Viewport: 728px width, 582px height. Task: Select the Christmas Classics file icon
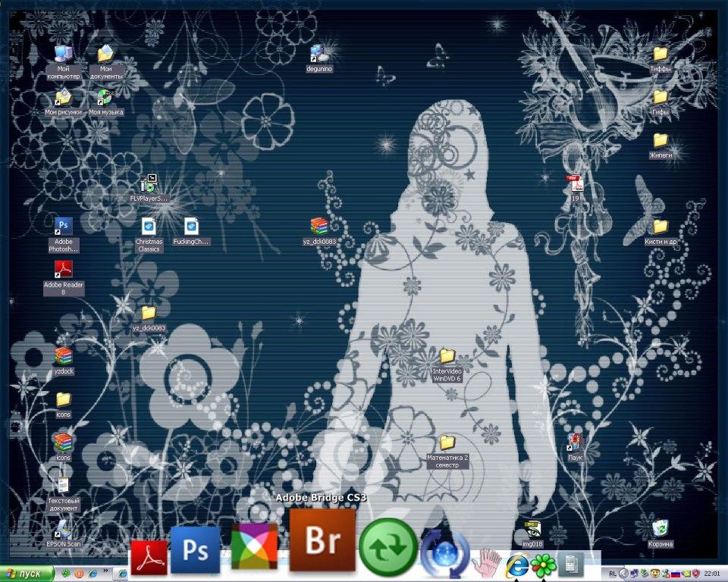click(x=149, y=226)
